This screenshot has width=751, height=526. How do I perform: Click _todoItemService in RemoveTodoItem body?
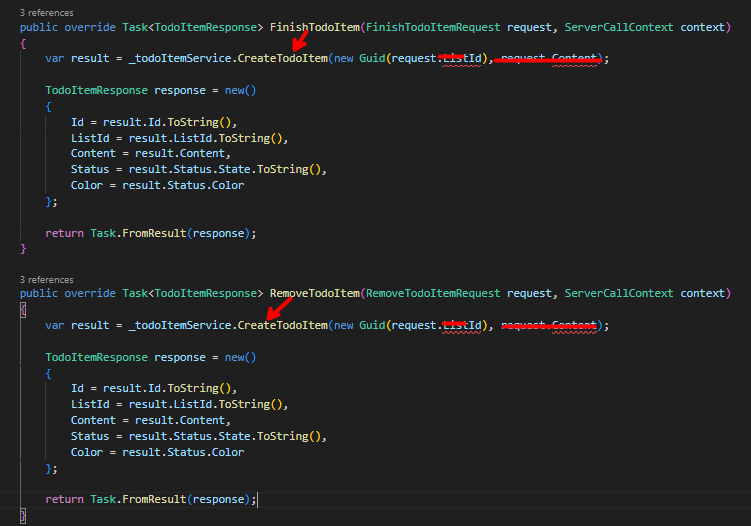coord(180,325)
